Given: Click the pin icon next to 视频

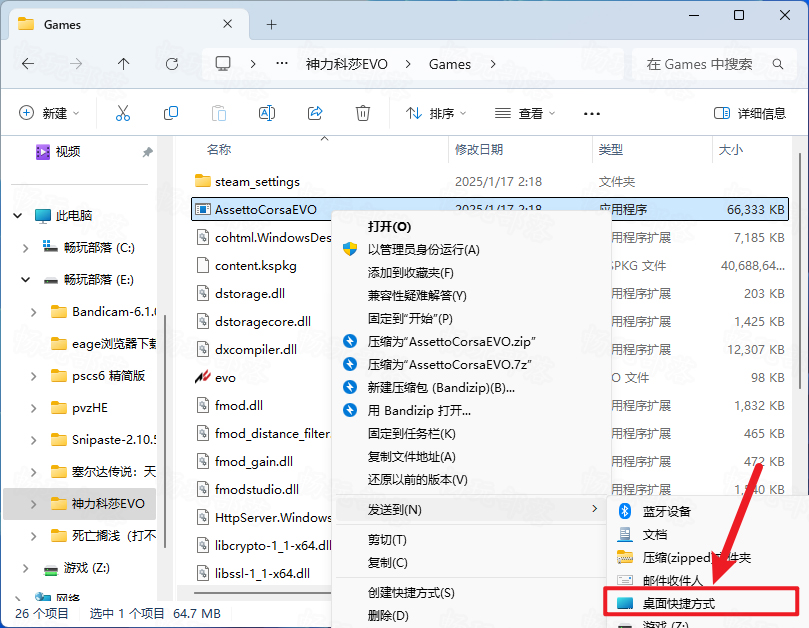Looking at the screenshot, I should tap(148, 152).
